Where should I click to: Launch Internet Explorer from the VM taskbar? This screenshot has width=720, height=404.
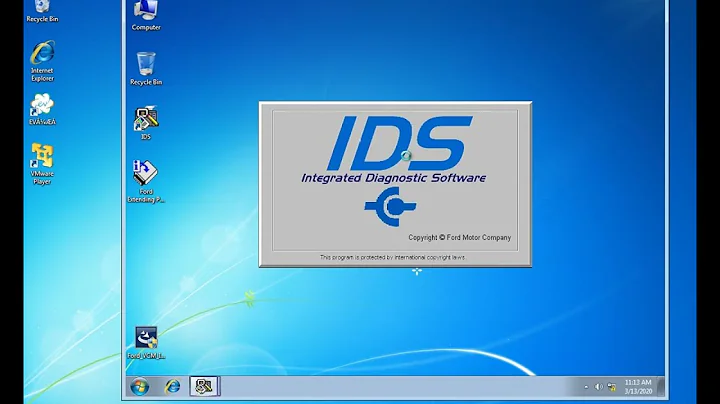click(173, 387)
